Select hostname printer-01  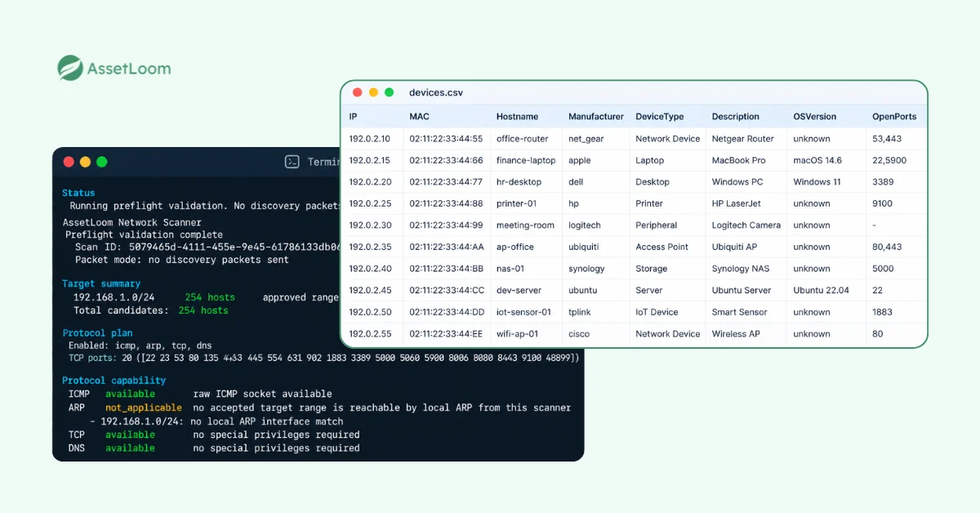(x=516, y=203)
